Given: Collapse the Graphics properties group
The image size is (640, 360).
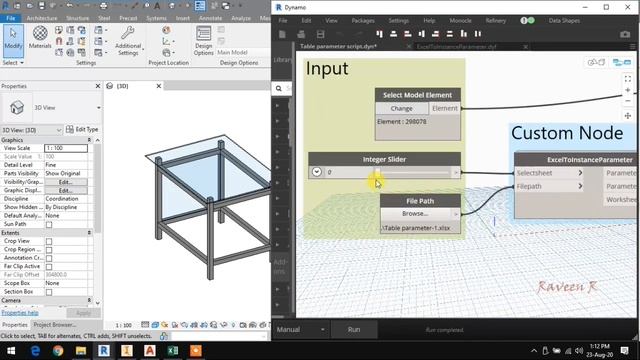Looking at the screenshot, I should [x=89, y=140].
